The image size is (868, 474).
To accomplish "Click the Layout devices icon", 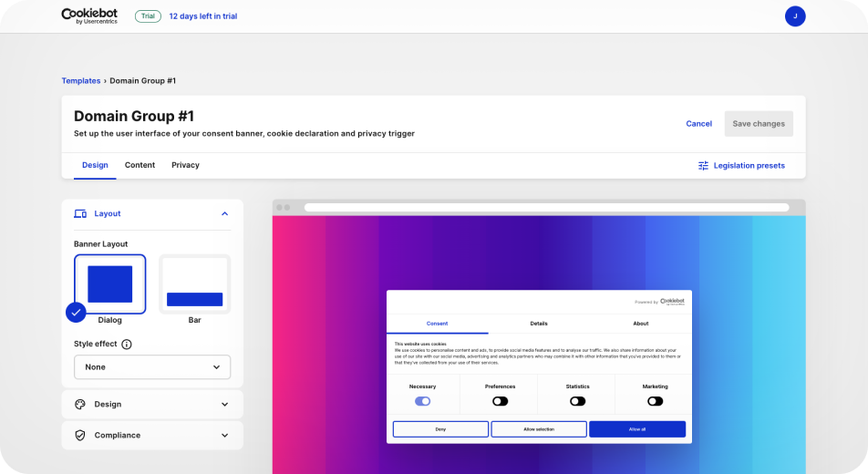I will tap(80, 214).
